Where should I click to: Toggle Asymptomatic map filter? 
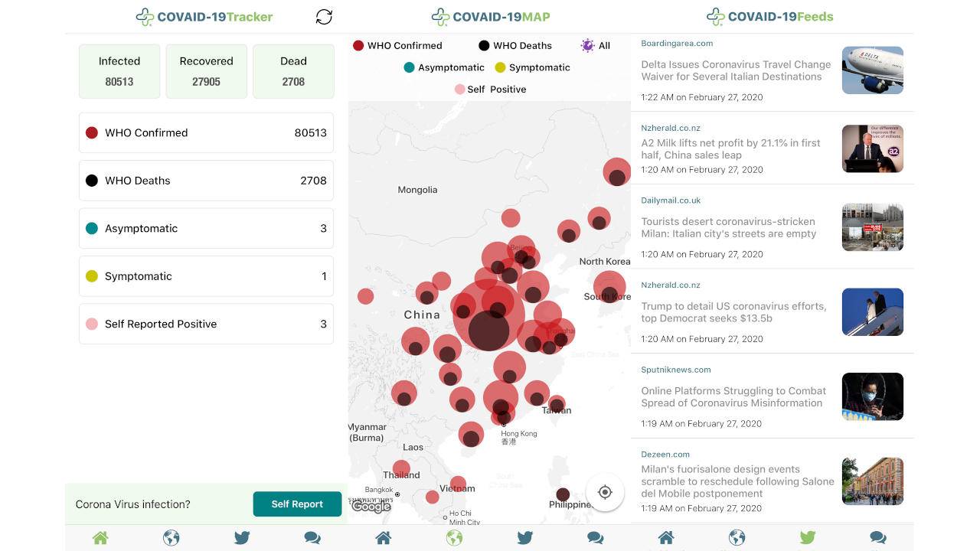tap(444, 67)
